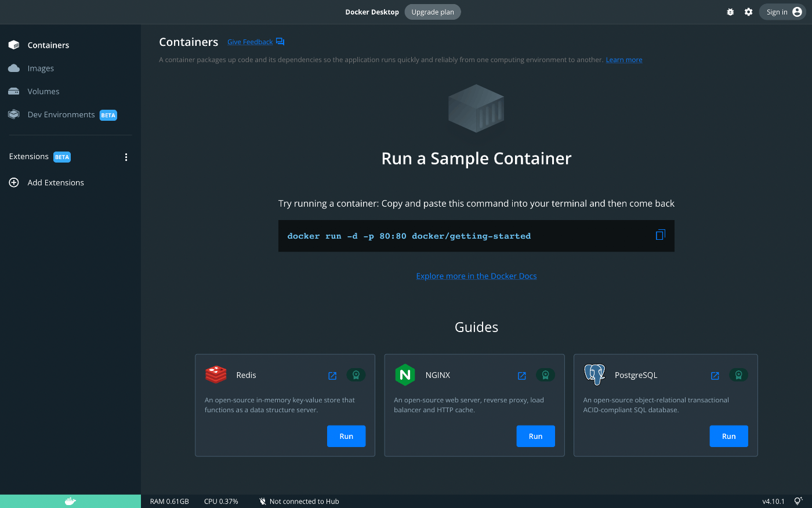Open the troubleshoot bug icon
Screen dimensions: 812x508
[x=730, y=12]
